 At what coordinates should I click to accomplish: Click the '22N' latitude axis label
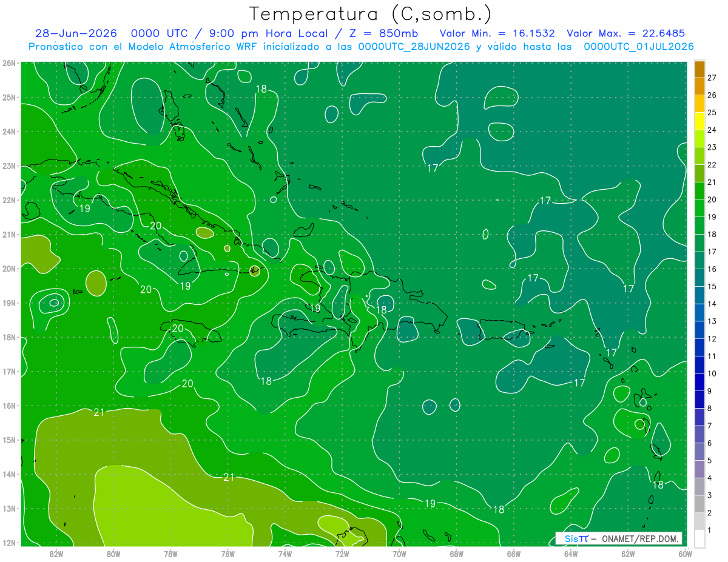pos(8,200)
